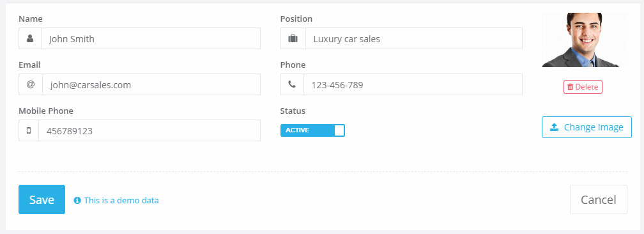The image size is (644, 234).
Task: Open Change Image upload dialog
Action: click(x=586, y=127)
